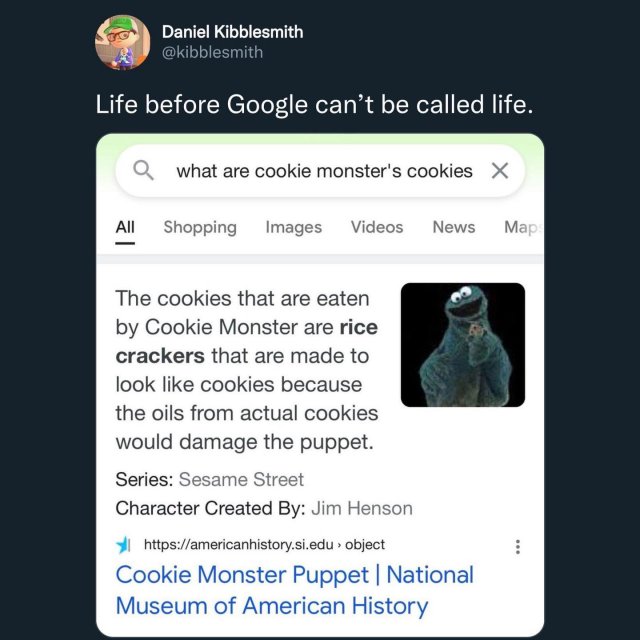Click the magnifying glass search icon

[144, 170]
